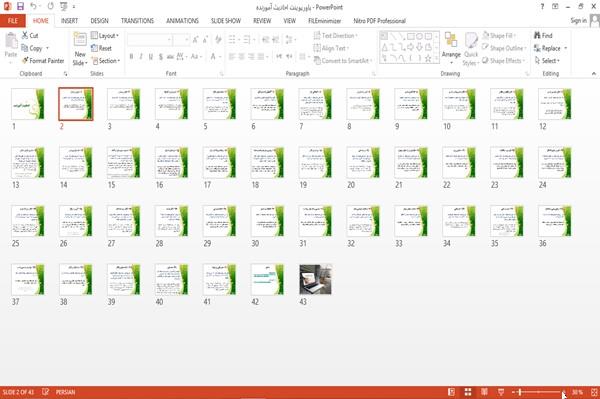The image size is (600, 399).
Task: Click the Clear Formatting icon
Action: (x=218, y=39)
